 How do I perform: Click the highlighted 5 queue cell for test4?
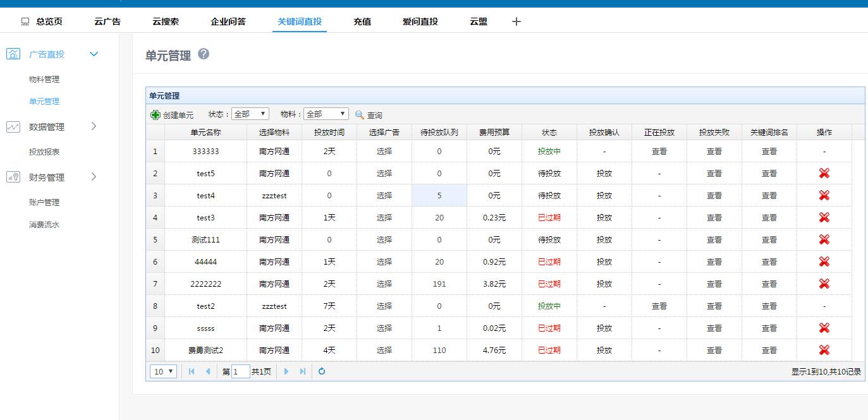[x=439, y=196]
